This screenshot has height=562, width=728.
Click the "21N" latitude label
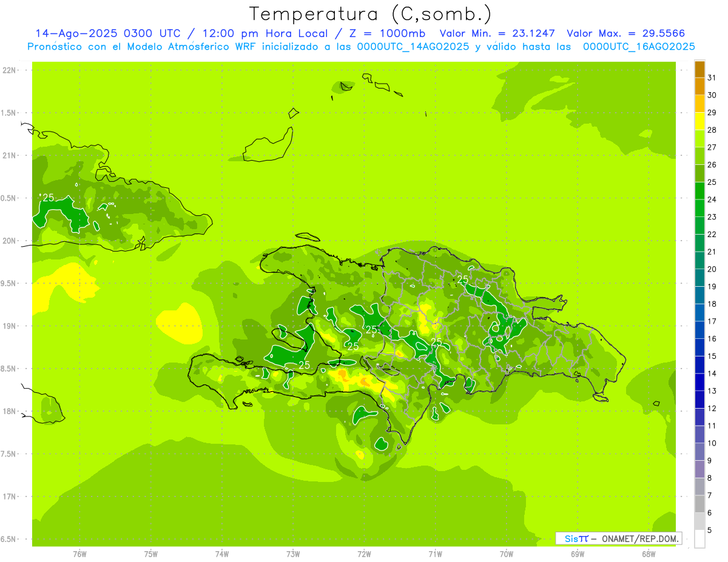pyautogui.click(x=10, y=155)
